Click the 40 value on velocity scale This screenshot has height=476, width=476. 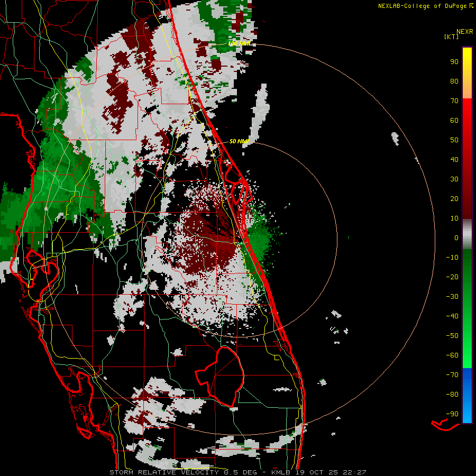click(x=454, y=159)
